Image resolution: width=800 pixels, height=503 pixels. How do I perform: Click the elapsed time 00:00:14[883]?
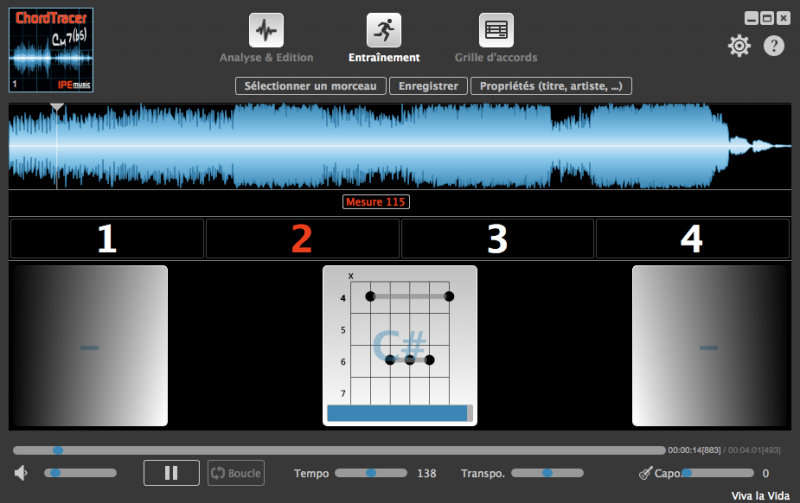(x=694, y=450)
